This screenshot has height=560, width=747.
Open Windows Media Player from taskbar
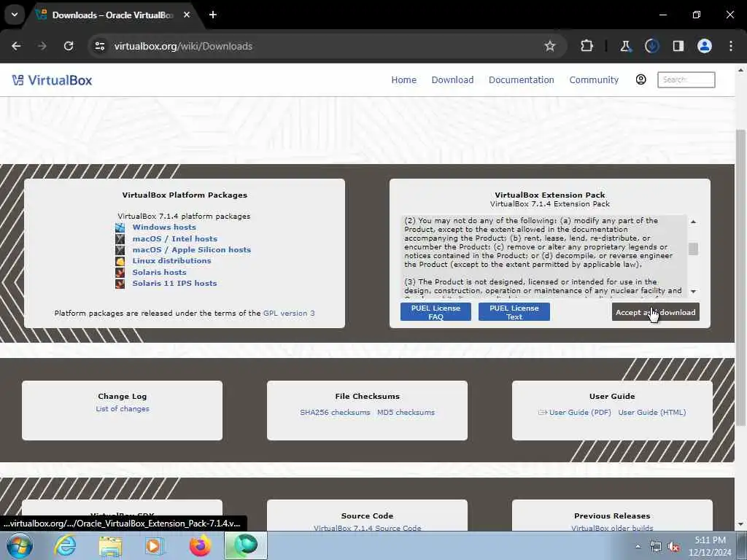(155, 545)
